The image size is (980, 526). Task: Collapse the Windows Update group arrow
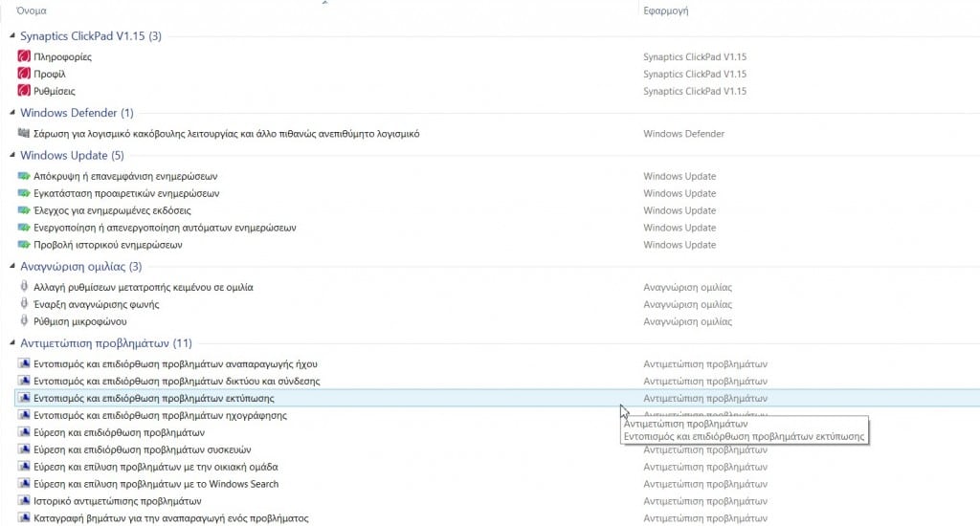point(11,155)
